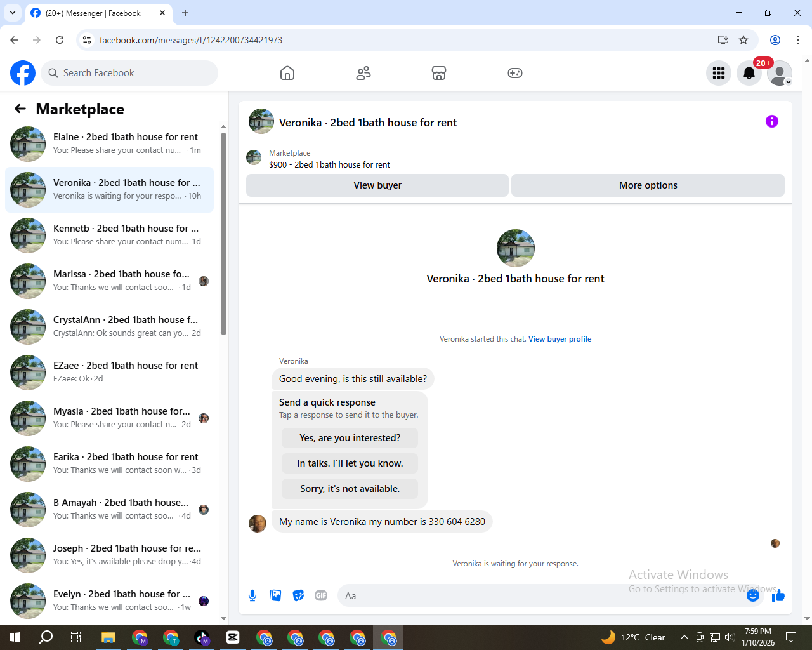View site information icon in address bar

(87, 40)
